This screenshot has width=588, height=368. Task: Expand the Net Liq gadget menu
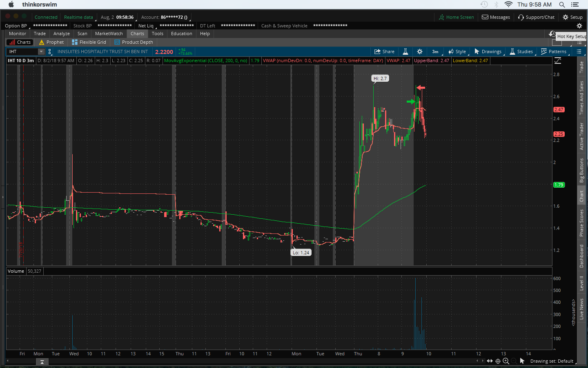(x=147, y=26)
